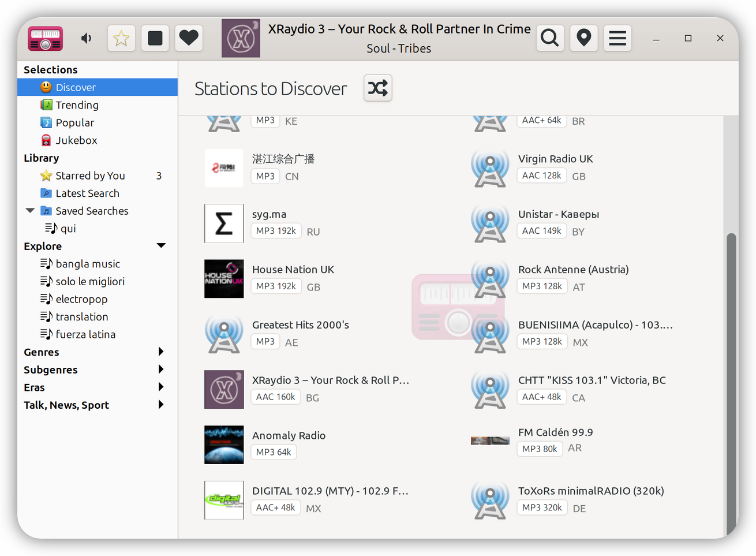Select Discover in the sidebar
The image size is (756, 556).
click(98, 87)
